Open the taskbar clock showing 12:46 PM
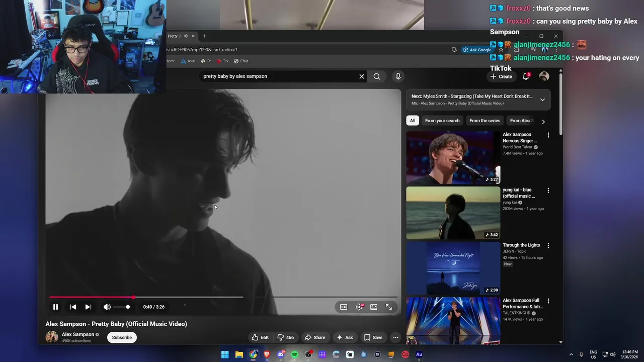This screenshot has height=362, width=644. click(629, 354)
